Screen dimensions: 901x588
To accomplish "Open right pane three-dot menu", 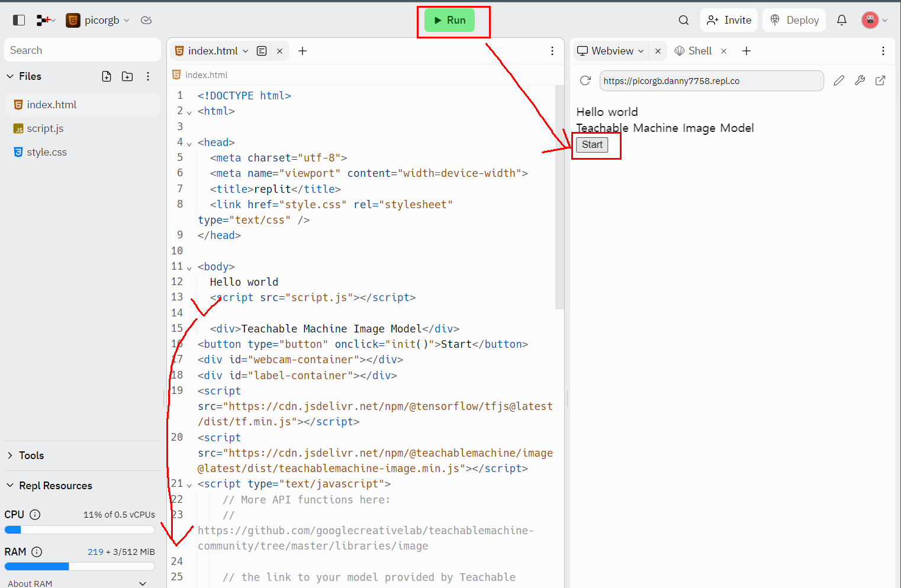I will coord(883,51).
